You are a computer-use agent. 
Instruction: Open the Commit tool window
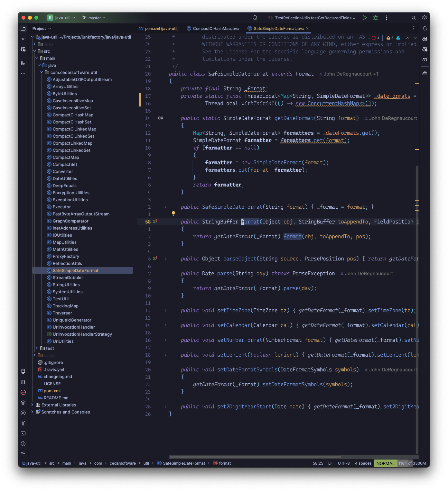coord(23,39)
